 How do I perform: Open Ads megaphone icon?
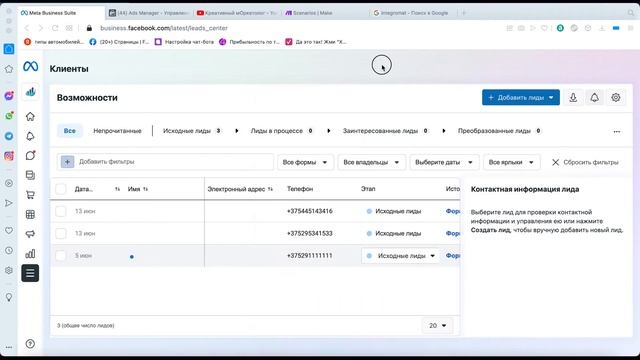coord(30,234)
